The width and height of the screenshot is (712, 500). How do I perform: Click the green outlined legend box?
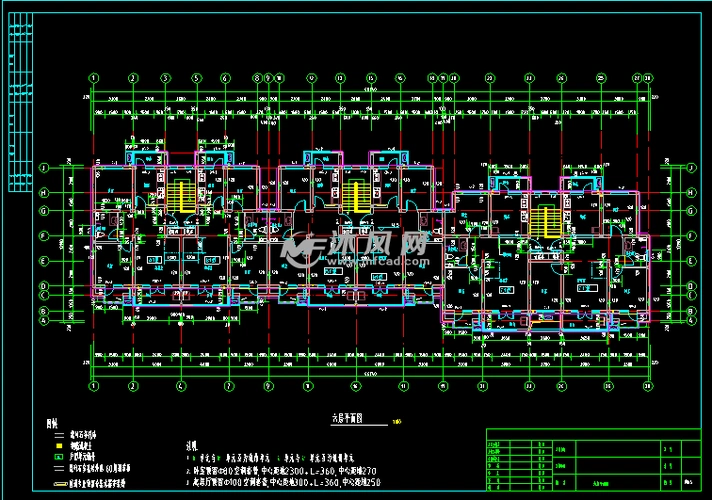(58, 457)
